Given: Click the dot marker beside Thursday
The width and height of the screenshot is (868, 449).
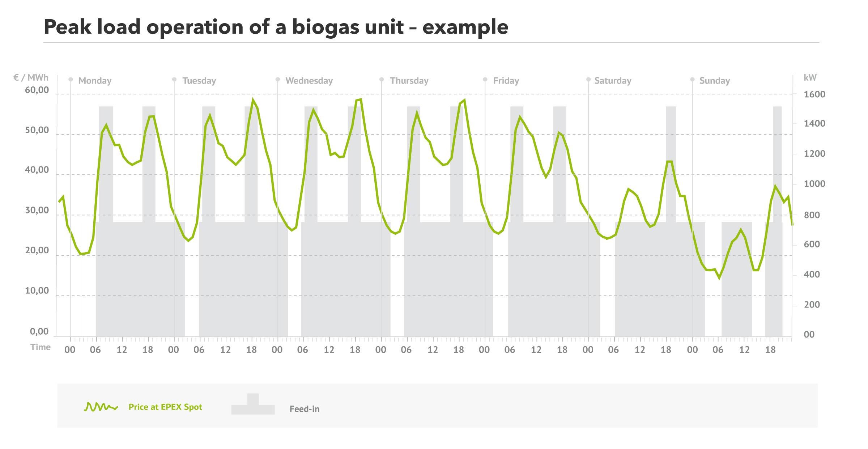Looking at the screenshot, I should click(x=382, y=79).
